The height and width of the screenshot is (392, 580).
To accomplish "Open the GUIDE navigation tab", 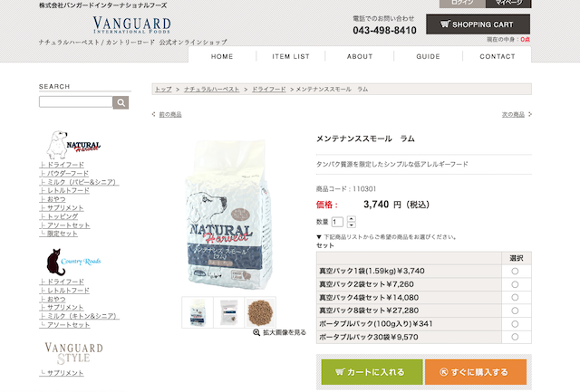I will [428, 56].
